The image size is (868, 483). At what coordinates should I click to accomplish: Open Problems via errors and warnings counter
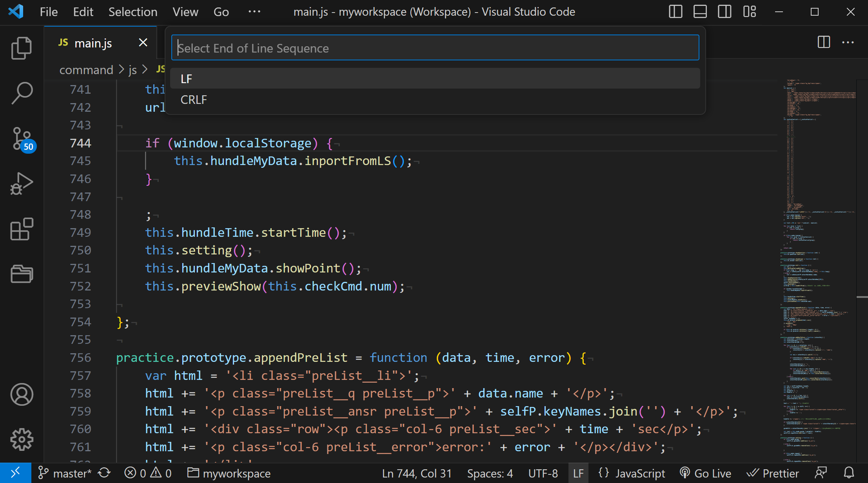click(148, 473)
